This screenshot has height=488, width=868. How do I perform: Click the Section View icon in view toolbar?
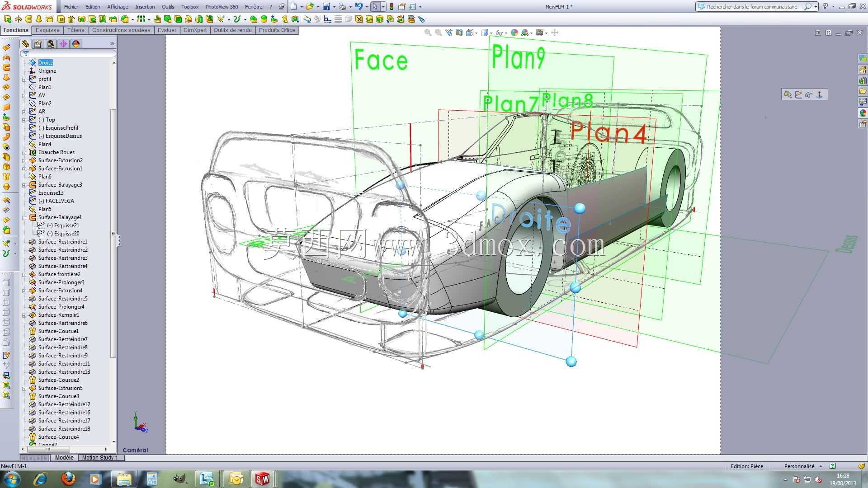point(460,33)
